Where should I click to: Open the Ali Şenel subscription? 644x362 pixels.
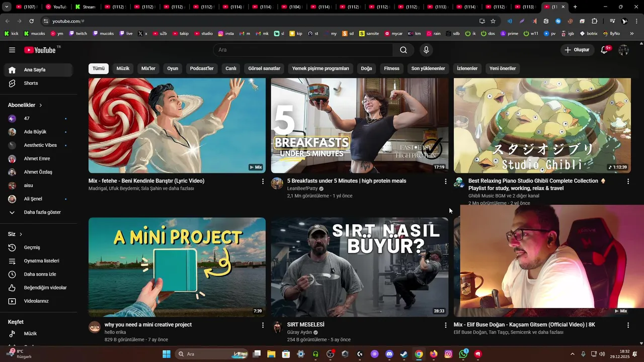(x=39, y=199)
